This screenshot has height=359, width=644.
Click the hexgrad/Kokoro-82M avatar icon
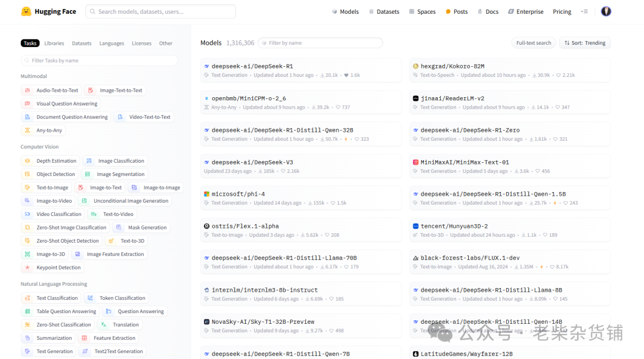(x=416, y=66)
